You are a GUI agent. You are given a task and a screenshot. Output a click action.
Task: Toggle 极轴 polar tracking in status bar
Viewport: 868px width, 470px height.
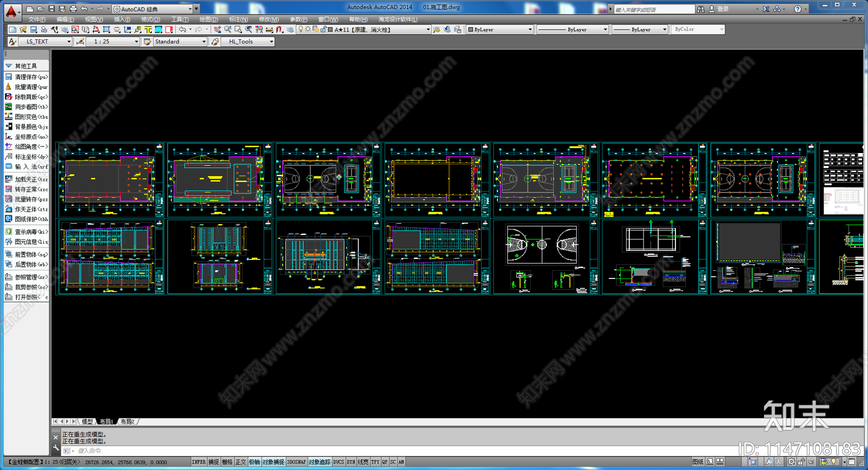254,462
